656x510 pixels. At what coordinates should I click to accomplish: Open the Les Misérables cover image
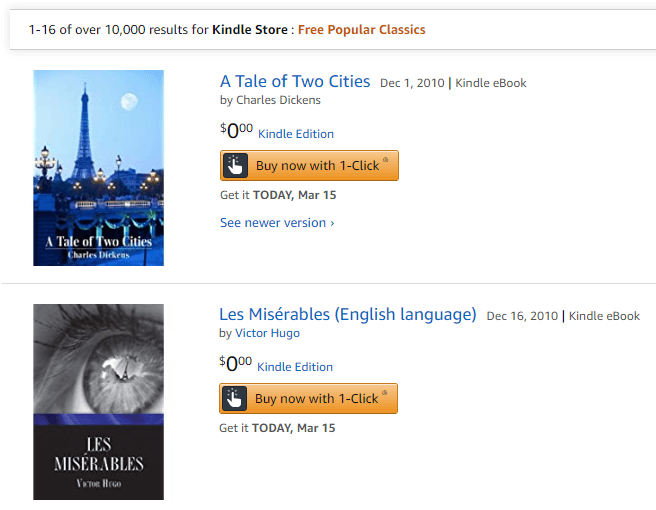pyautogui.click(x=98, y=401)
